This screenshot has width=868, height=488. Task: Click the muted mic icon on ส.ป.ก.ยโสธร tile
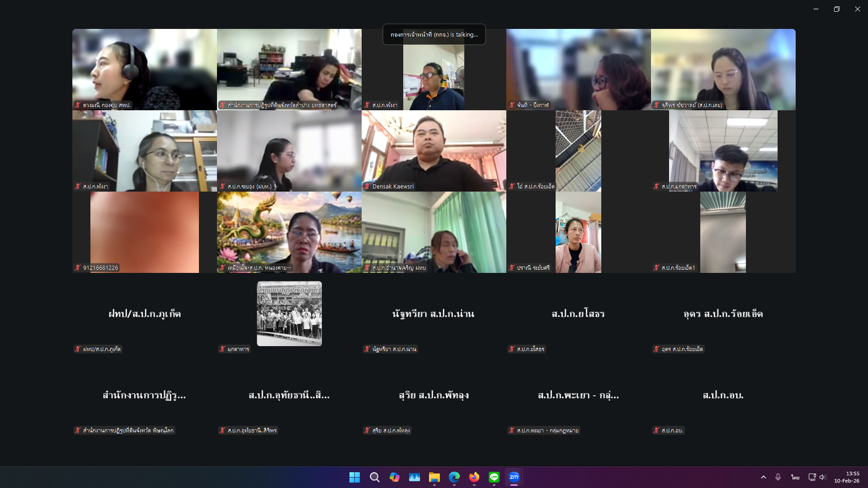pyautogui.click(x=511, y=349)
